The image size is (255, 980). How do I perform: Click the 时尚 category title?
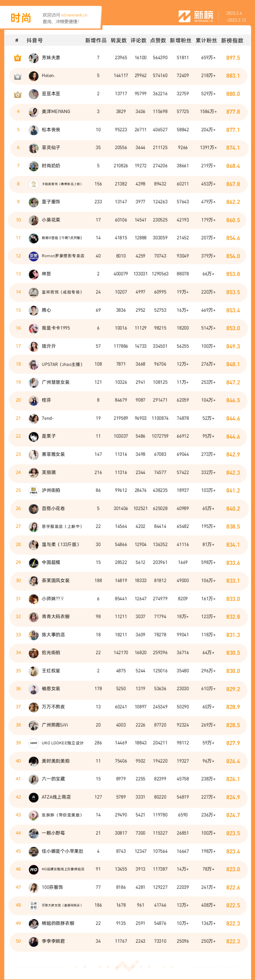click(21, 17)
